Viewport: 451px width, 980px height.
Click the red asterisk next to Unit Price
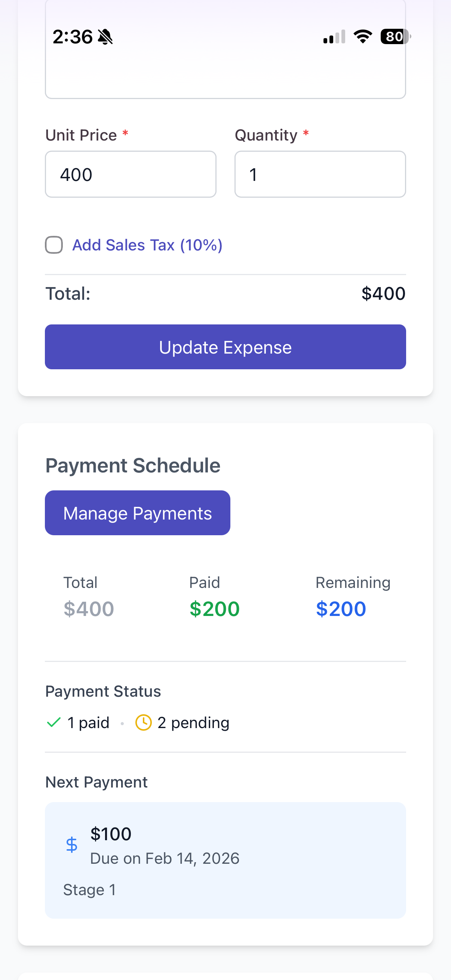coord(125,133)
